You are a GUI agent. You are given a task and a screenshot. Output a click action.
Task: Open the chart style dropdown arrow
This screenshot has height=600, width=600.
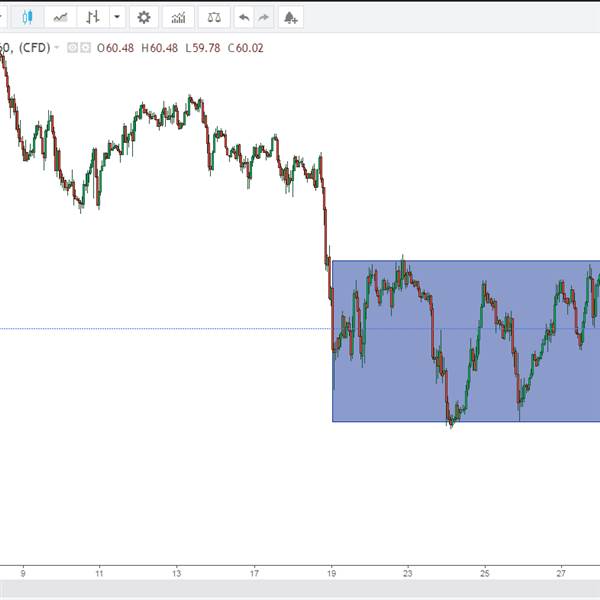pos(117,17)
